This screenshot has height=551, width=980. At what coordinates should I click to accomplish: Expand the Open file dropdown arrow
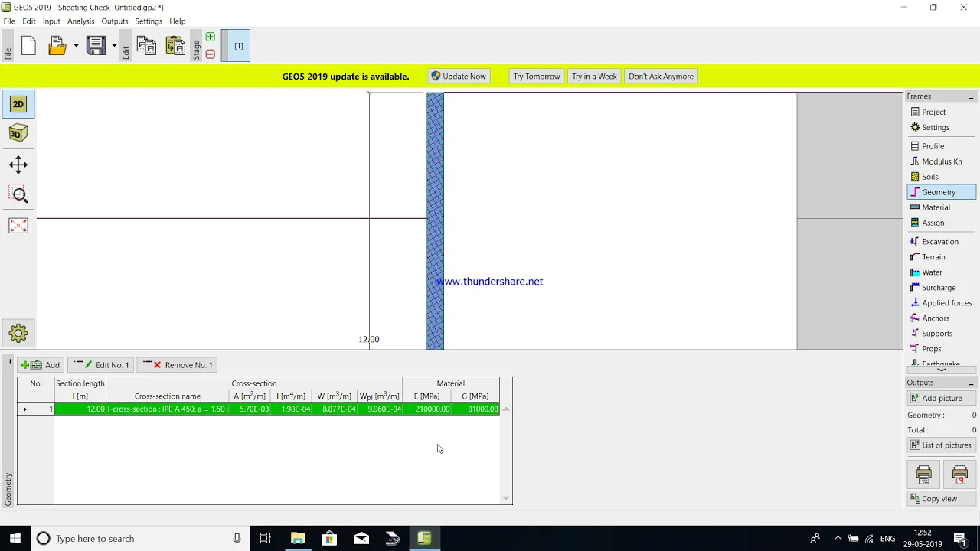[76, 46]
